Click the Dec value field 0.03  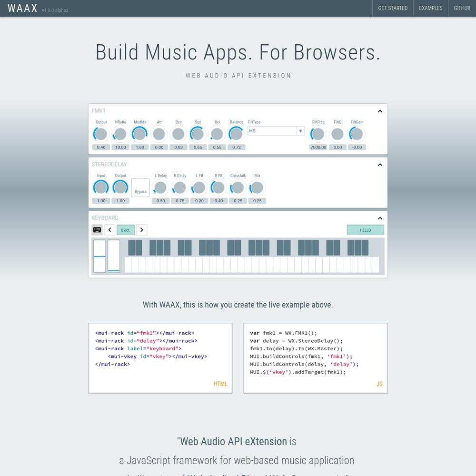coord(178,147)
